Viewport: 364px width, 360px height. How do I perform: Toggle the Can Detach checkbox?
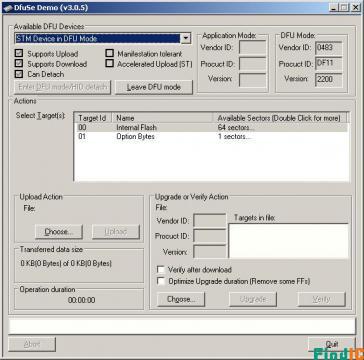(19, 74)
